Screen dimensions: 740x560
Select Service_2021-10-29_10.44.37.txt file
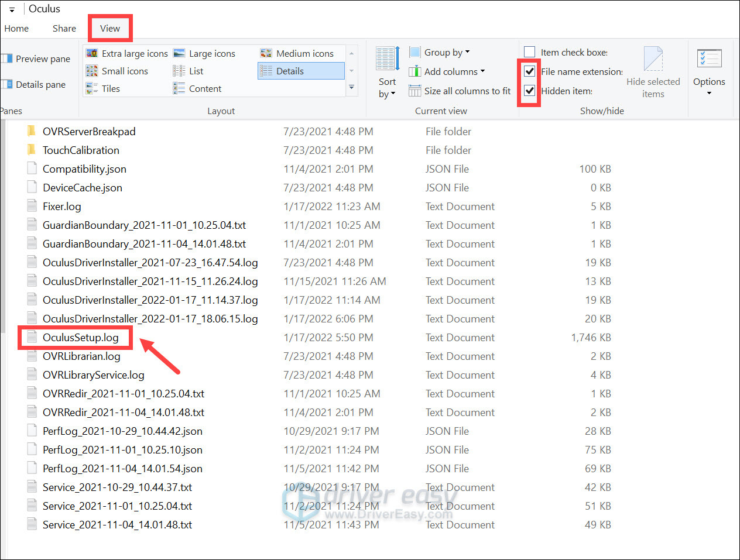coord(117,487)
